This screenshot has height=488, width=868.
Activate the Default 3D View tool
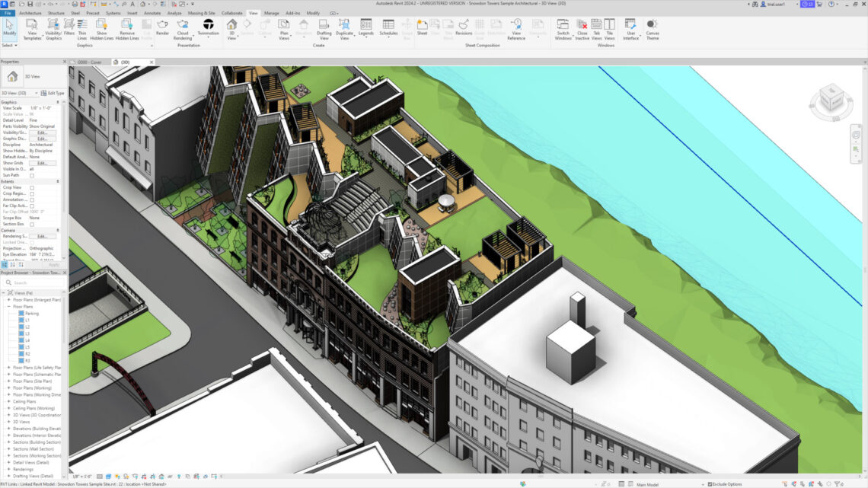[231, 29]
